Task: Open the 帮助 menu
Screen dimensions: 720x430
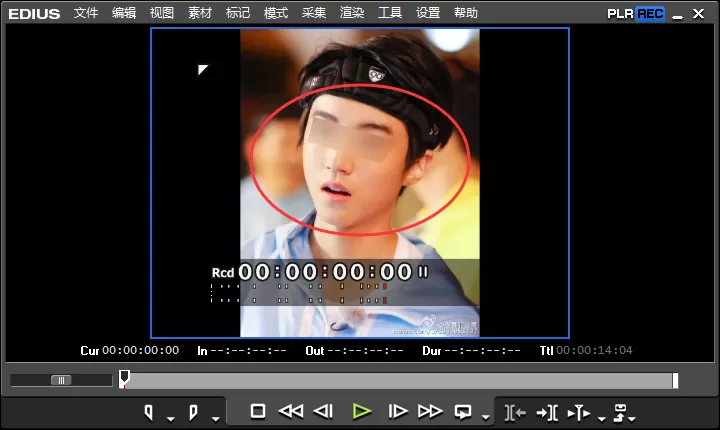Action: [466, 13]
